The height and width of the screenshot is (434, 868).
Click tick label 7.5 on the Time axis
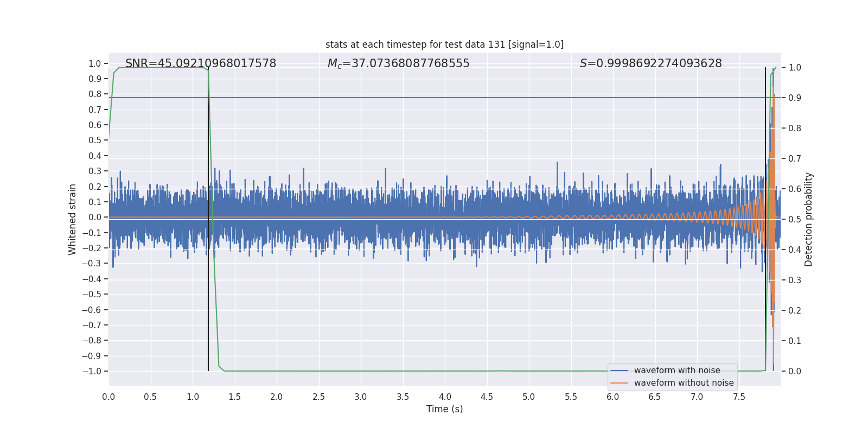tap(739, 397)
